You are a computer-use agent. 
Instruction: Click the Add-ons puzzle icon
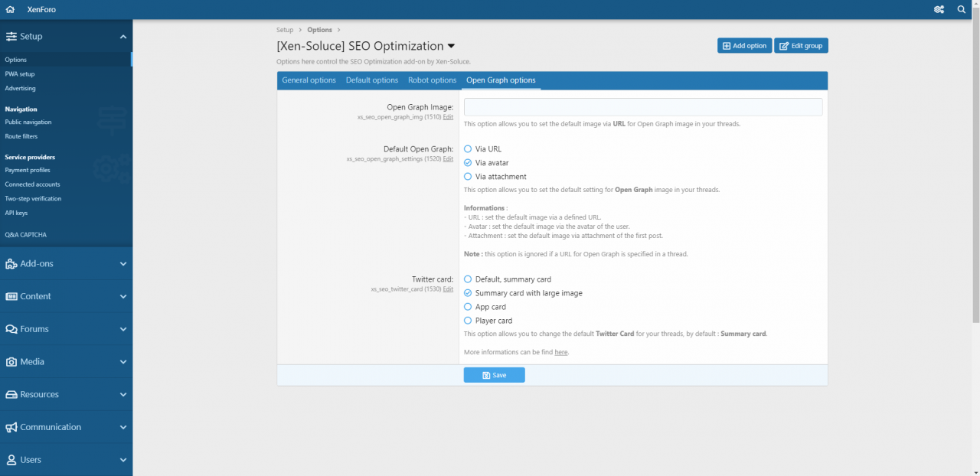coord(11,264)
